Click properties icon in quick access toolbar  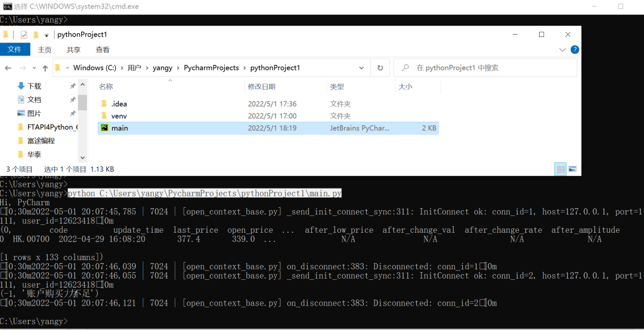pos(23,35)
